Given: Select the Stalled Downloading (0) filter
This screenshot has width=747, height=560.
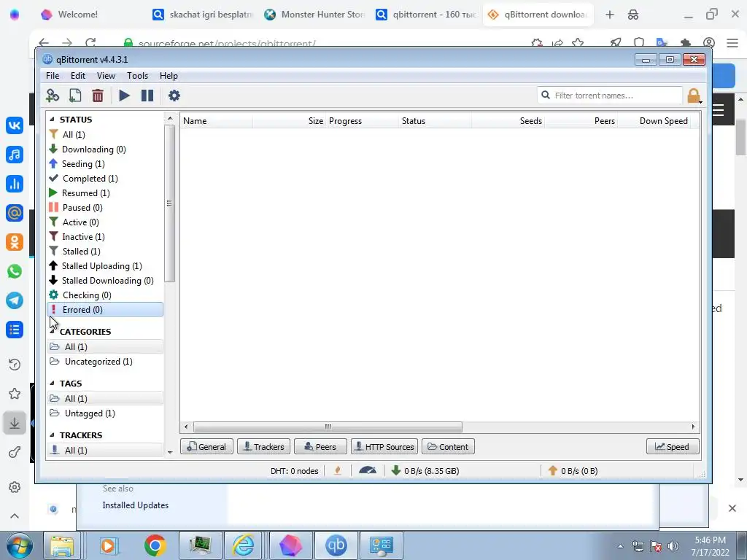Looking at the screenshot, I should [105, 281].
